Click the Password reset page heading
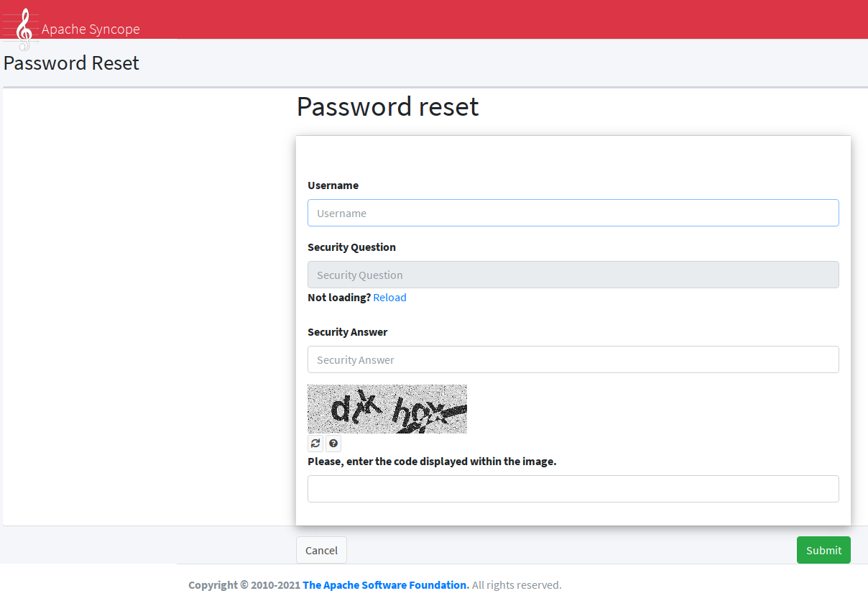Image resolution: width=868 pixels, height=601 pixels. point(387,106)
